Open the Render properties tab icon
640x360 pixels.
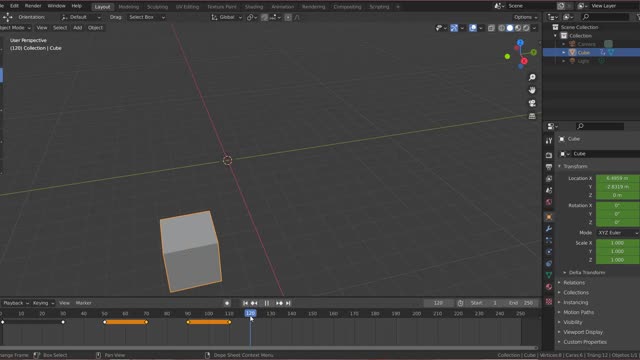click(549, 156)
